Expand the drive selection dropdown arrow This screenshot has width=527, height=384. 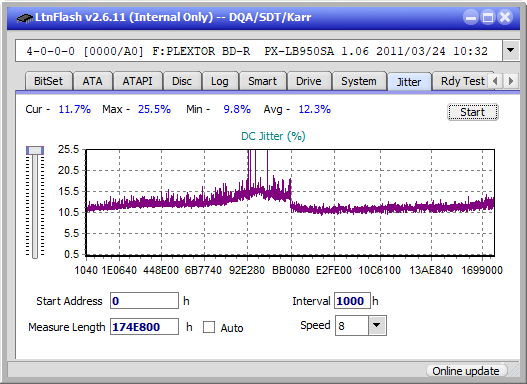point(511,51)
